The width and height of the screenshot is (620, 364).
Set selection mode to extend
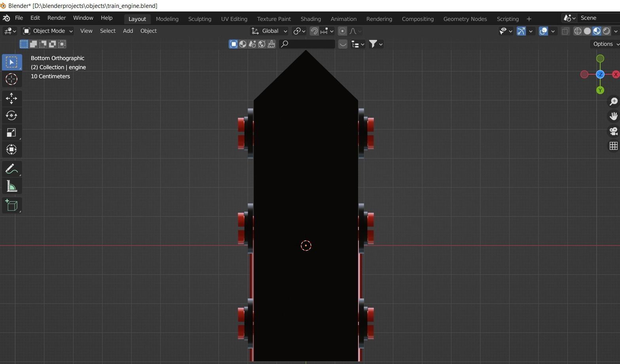tap(34, 44)
